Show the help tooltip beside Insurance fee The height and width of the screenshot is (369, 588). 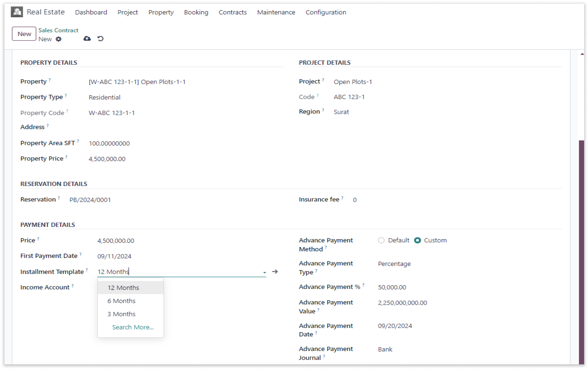[342, 198]
